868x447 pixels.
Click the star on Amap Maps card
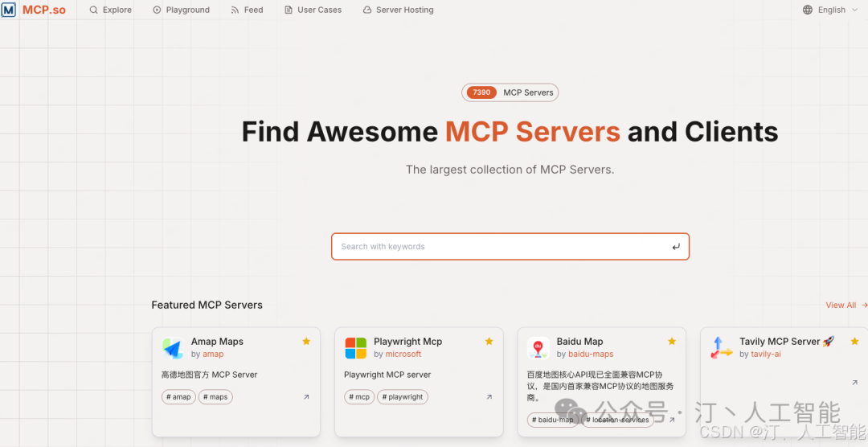pos(306,341)
